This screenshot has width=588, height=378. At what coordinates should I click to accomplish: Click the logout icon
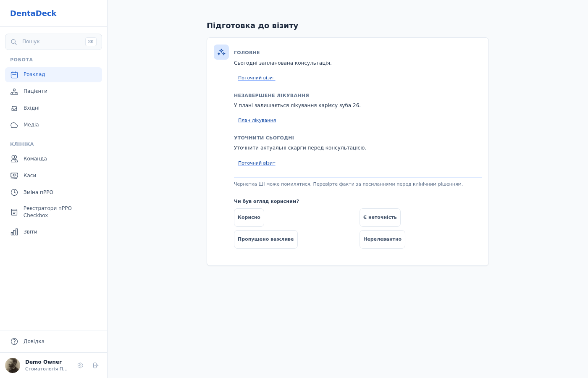pyautogui.click(x=96, y=365)
